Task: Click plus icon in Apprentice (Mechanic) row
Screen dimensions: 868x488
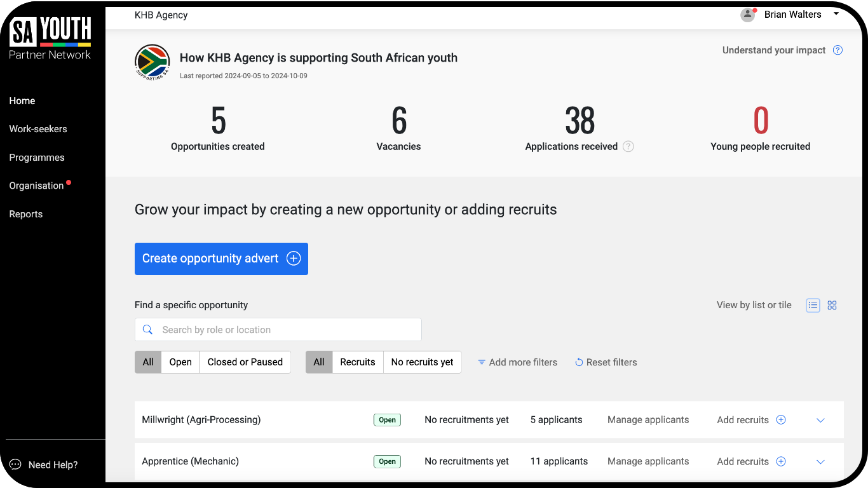Action: pyautogui.click(x=782, y=461)
